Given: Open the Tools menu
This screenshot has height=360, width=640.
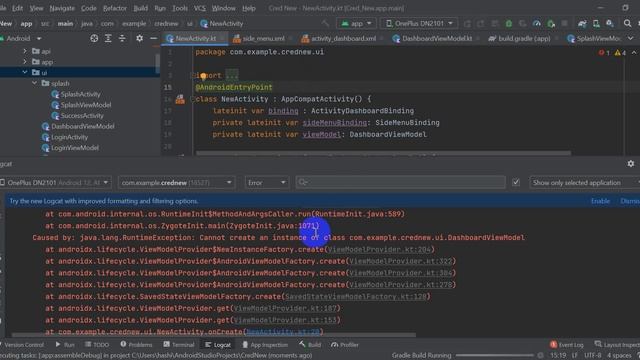Looking at the screenshot, I should tap(180, 8).
